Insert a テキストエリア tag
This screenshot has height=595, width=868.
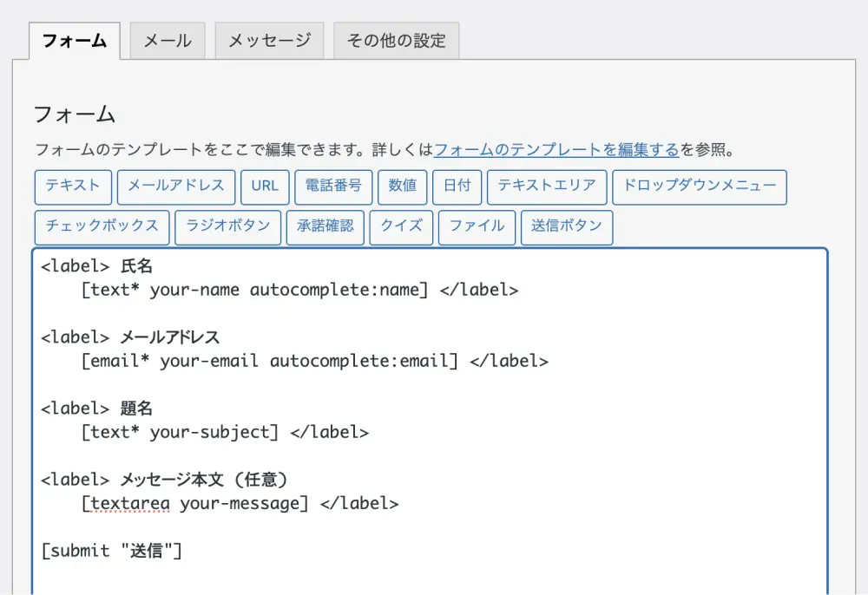tap(547, 186)
